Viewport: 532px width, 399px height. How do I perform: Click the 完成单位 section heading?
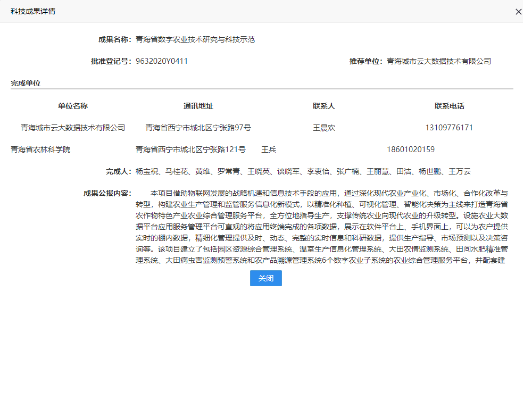click(x=26, y=83)
